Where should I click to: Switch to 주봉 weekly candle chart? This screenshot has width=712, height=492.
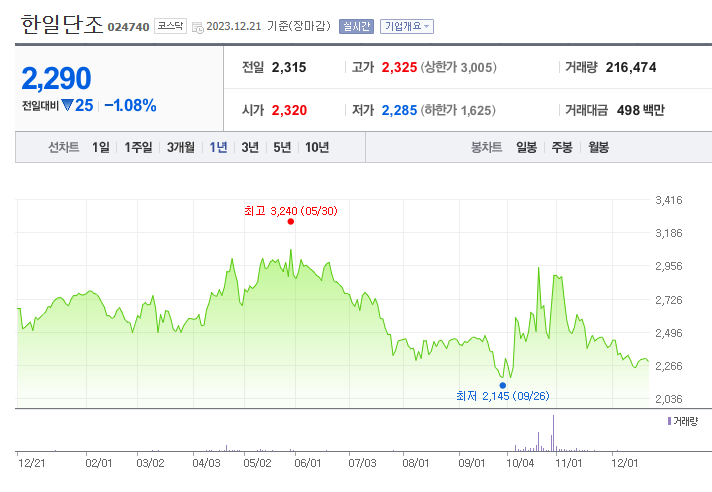562,147
